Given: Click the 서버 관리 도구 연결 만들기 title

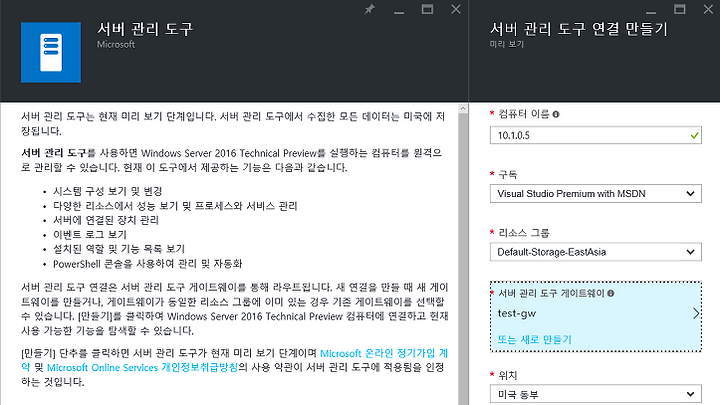Looking at the screenshot, I should pos(579,29).
